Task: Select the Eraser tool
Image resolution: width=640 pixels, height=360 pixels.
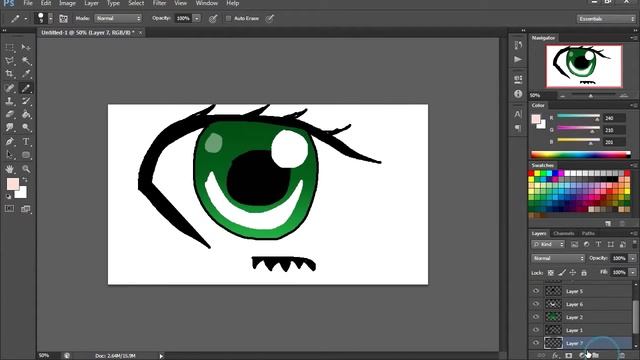Action: pos(9,114)
